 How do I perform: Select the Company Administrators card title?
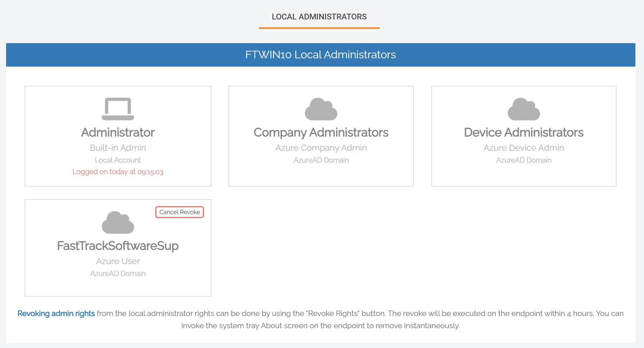321,132
